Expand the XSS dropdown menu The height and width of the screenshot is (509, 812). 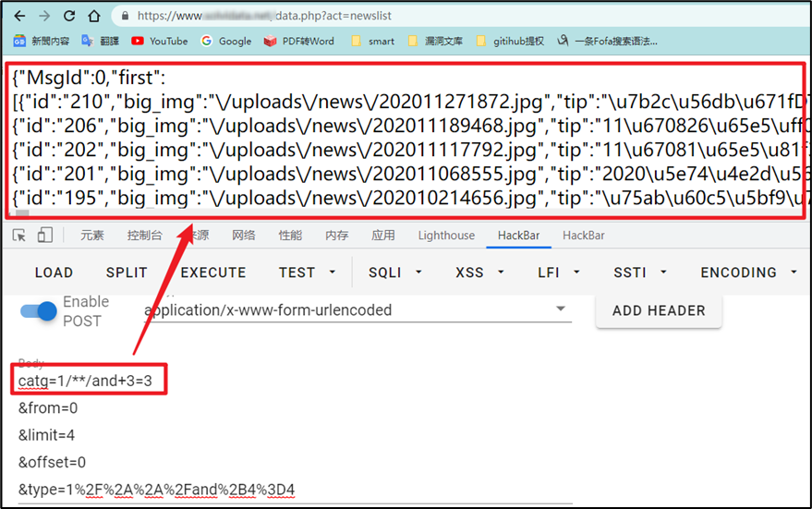point(479,273)
